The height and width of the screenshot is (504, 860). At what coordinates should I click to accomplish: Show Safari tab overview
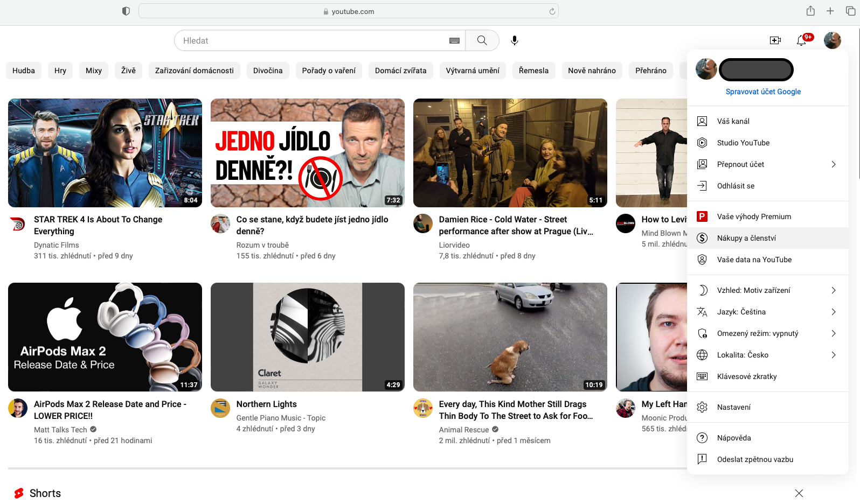pos(850,11)
